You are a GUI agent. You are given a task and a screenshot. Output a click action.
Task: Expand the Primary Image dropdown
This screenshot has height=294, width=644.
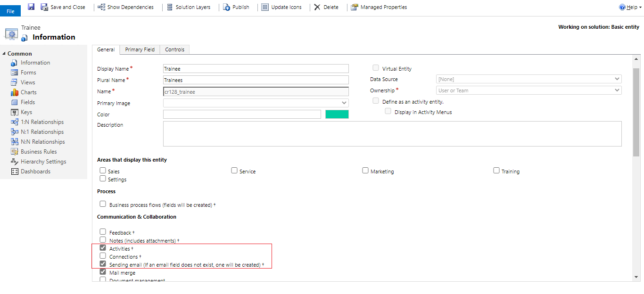coord(344,103)
